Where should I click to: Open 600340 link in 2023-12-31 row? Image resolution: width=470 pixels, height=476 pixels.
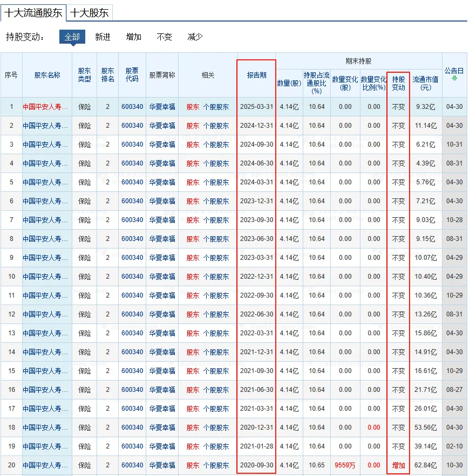132,201
